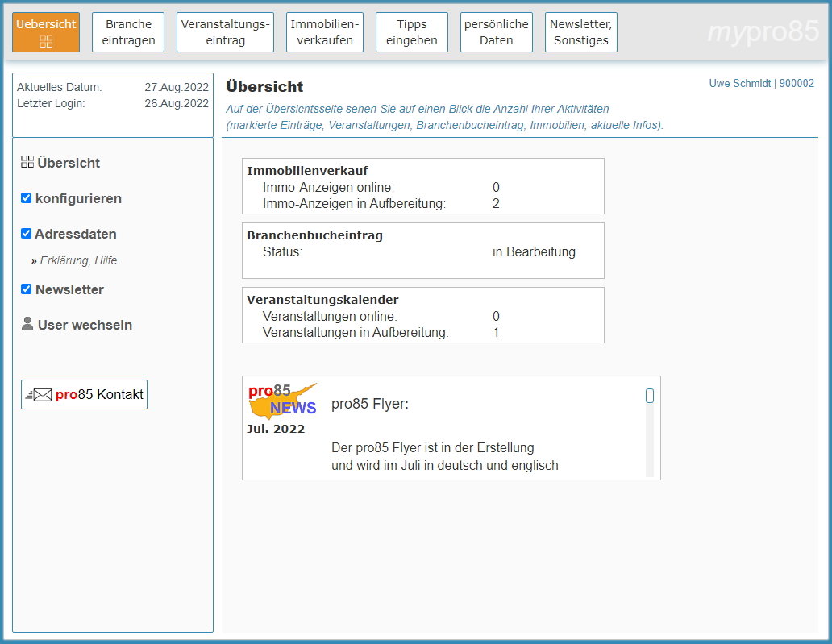Click the User wechseln link
Image resolution: width=832 pixels, height=644 pixels.
point(85,325)
